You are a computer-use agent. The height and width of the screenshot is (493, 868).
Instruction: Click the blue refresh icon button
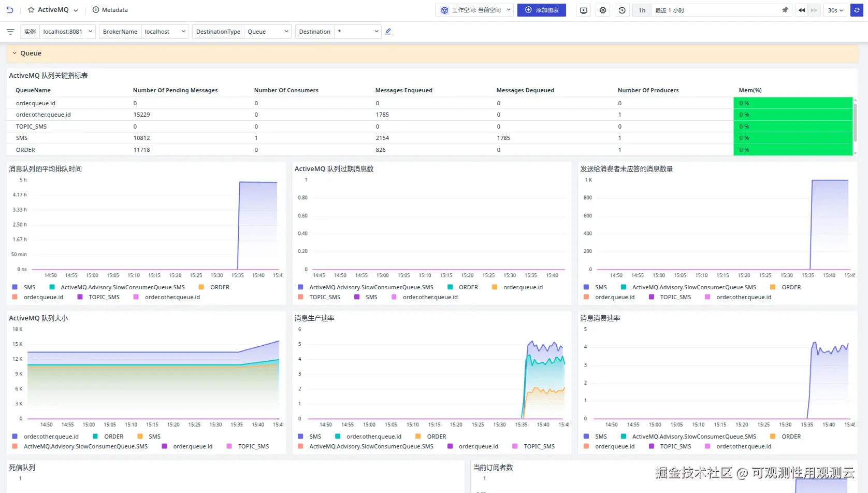(x=857, y=10)
